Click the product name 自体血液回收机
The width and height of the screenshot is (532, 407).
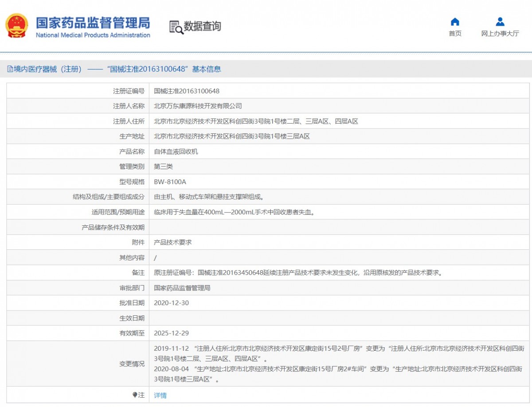(176, 151)
